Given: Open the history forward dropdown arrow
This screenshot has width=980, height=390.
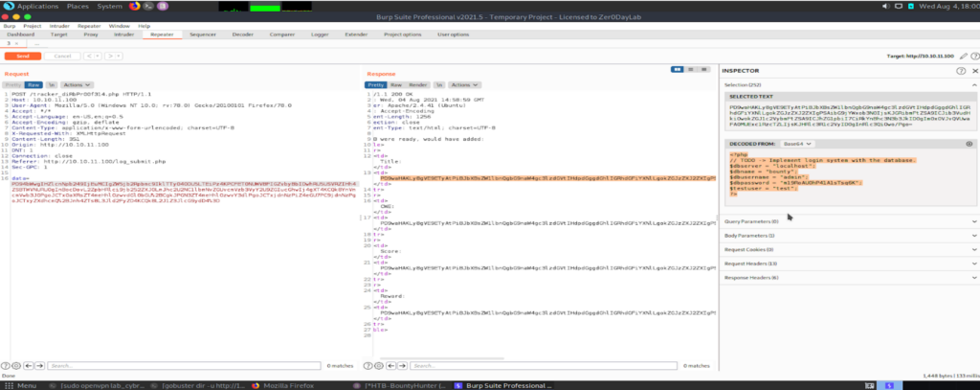Looking at the screenshot, I should 119,56.
